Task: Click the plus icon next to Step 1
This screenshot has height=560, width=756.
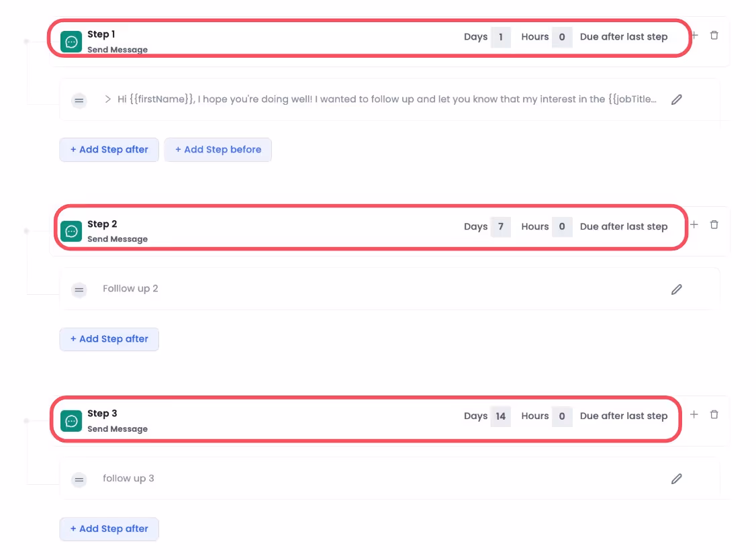Action: pos(694,35)
